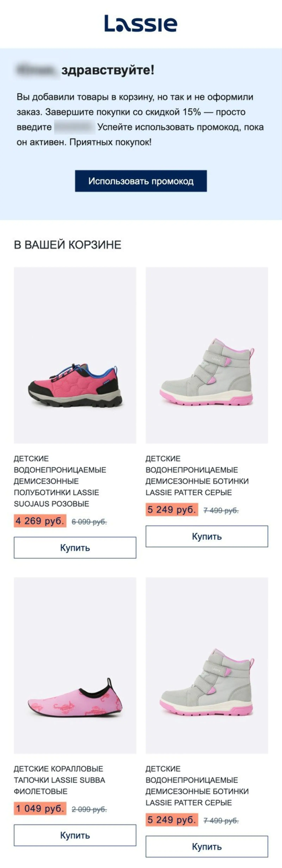Click «Купить» under the second Patter boots
Image resolution: width=282 pixels, height=868 pixels.
[x=207, y=846]
